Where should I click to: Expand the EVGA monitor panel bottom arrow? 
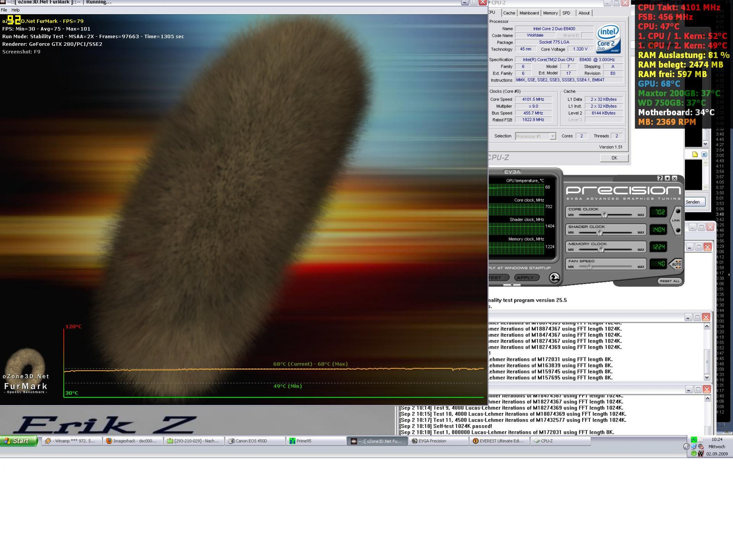point(512,285)
